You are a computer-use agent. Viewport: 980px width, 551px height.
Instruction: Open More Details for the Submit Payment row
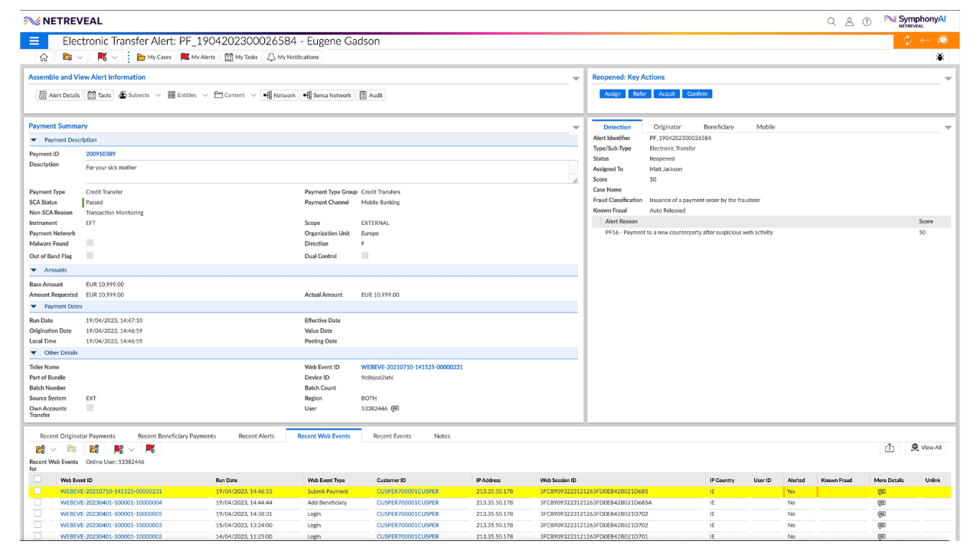pyautogui.click(x=881, y=492)
